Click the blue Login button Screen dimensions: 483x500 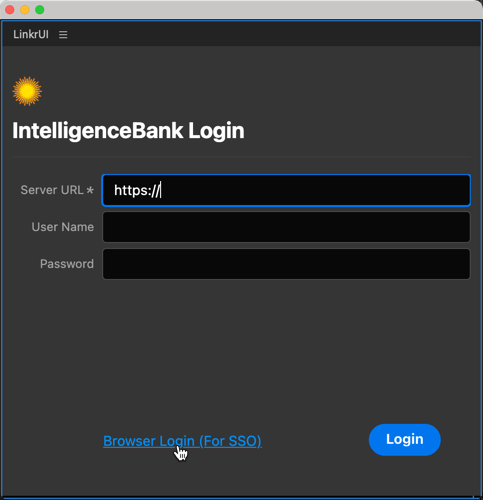405,440
